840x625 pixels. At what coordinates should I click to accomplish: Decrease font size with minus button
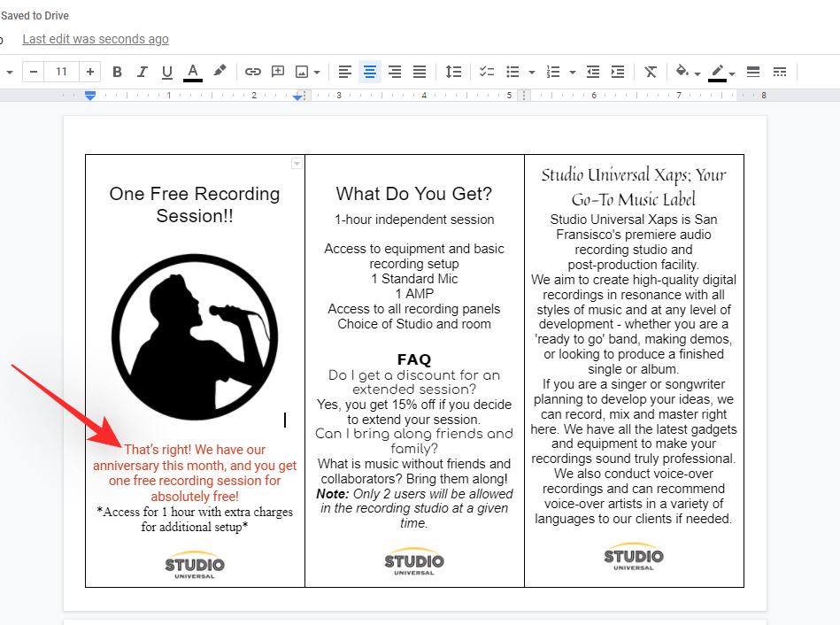(x=33, y=72)
